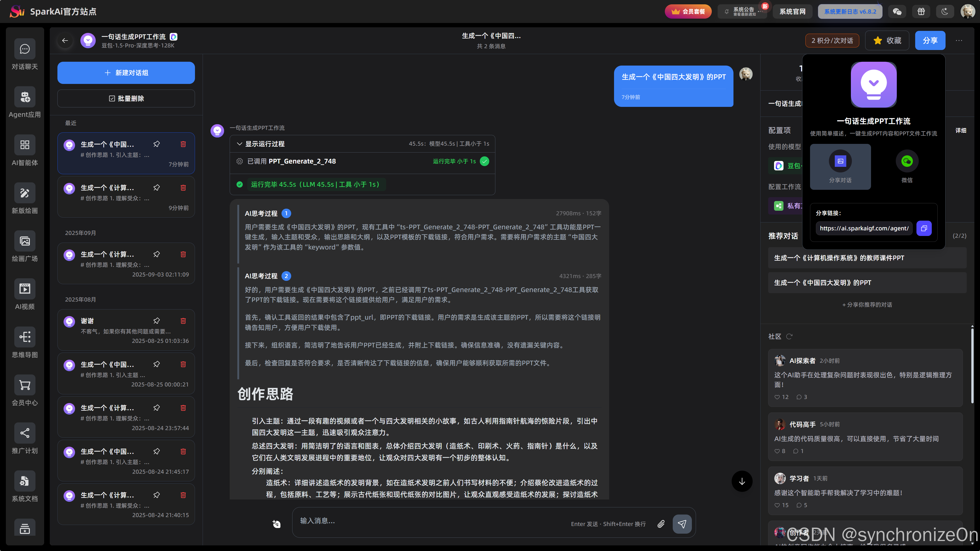The image size is (980, 551).
Task: Click the attachment paperclip icon
Action: [661, 524]
